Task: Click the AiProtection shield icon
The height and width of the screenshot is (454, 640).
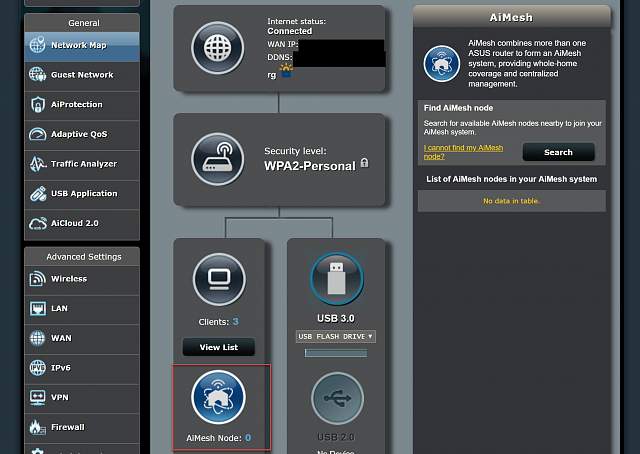Action: tap(38, 105)
